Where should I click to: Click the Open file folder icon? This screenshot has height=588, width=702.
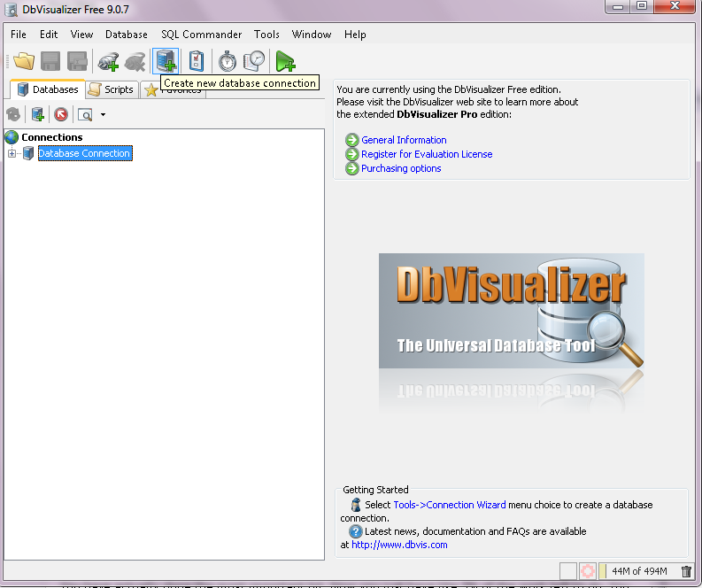tap(24, 61)
